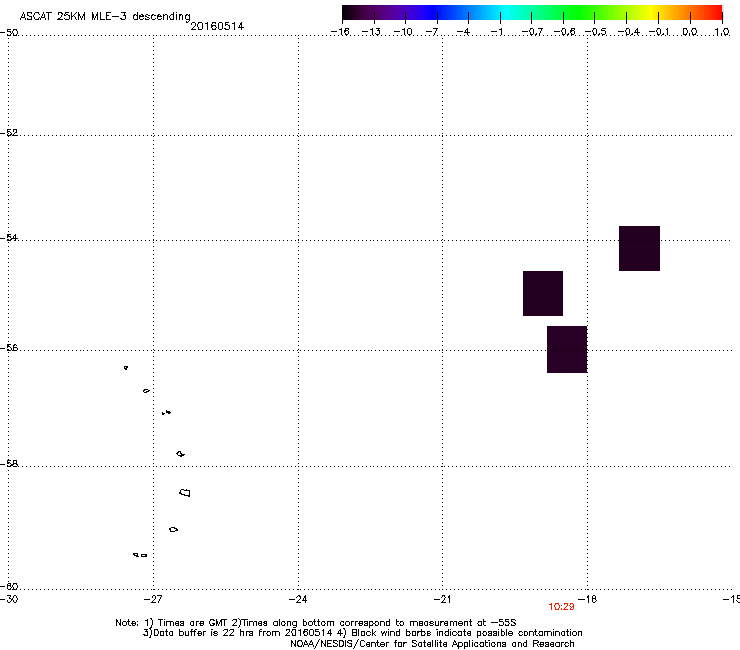740x650 pixels.
Task: Click the -16 color bar label
Action: pyautogui.click(x=340, y=32)
